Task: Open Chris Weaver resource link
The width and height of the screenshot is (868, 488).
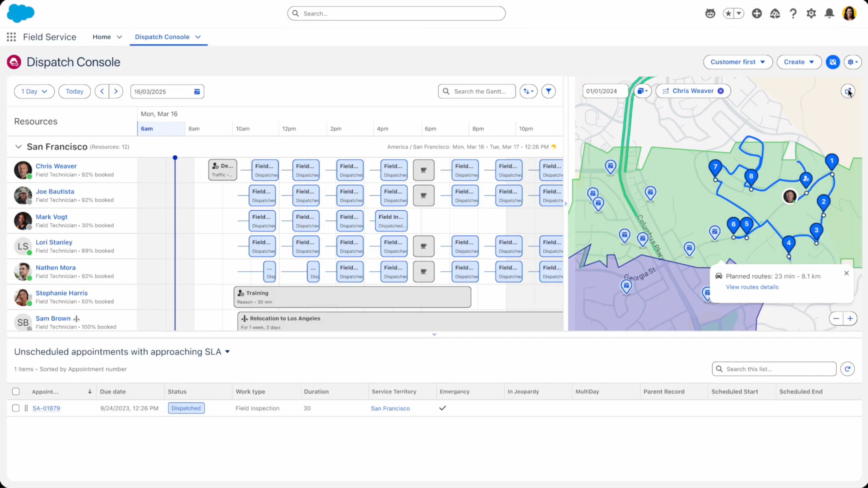Action: (x=56, y=166)
